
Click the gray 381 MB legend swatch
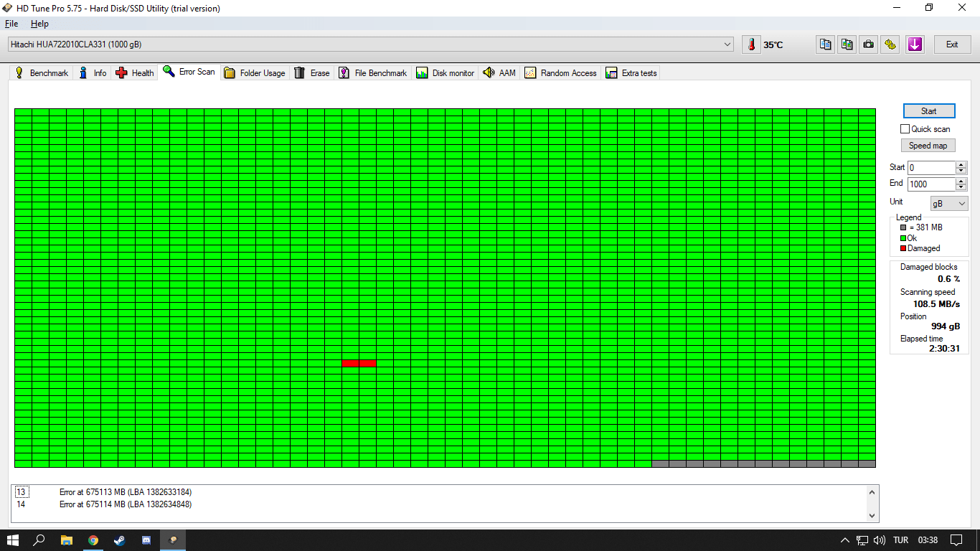(x=903, y=227)
